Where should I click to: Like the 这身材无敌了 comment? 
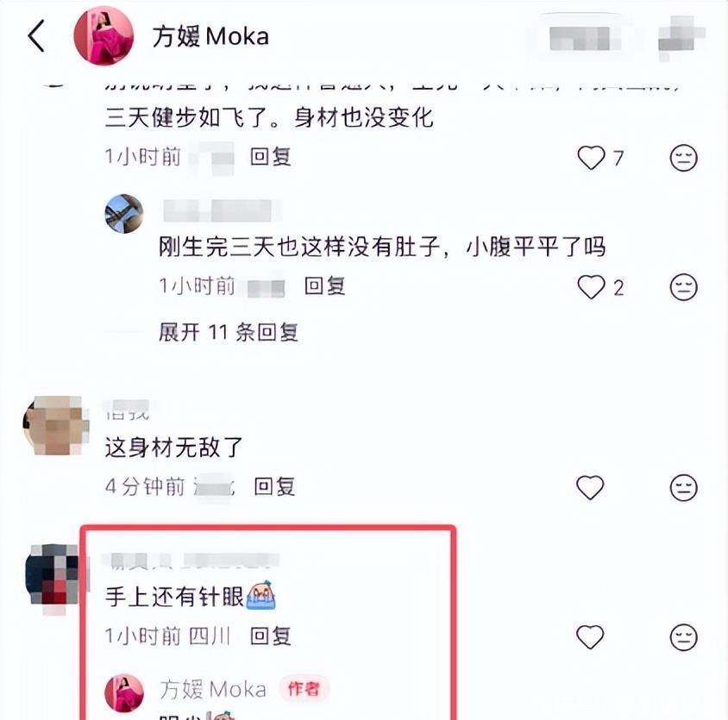pyautogui.click(x=590, y=487)
